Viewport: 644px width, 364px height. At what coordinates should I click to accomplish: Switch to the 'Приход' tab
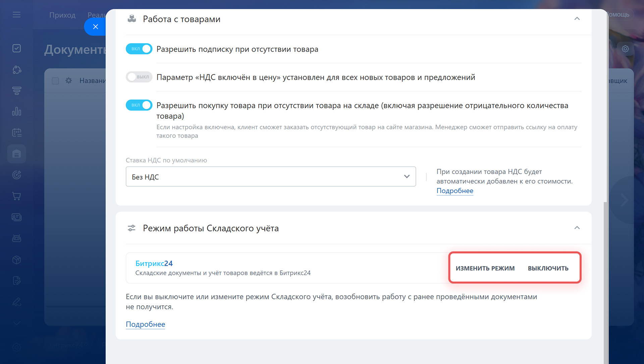[62, 15]
